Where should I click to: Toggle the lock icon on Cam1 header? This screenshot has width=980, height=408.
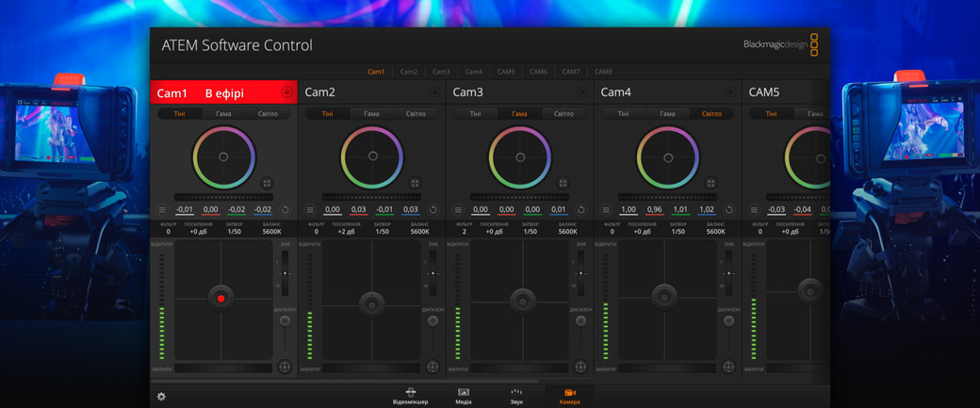click(x=286, y=92)
